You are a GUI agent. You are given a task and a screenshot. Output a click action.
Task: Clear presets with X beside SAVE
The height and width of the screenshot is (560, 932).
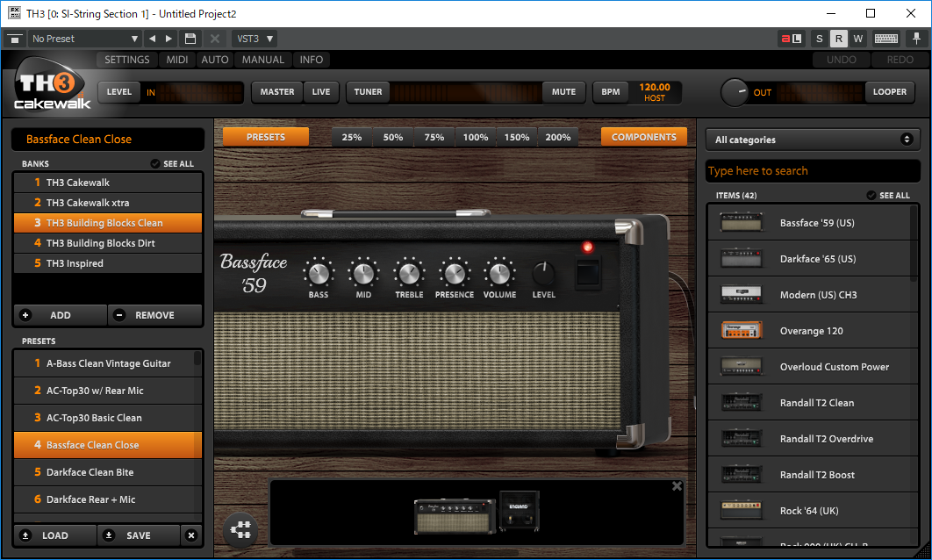190,535
